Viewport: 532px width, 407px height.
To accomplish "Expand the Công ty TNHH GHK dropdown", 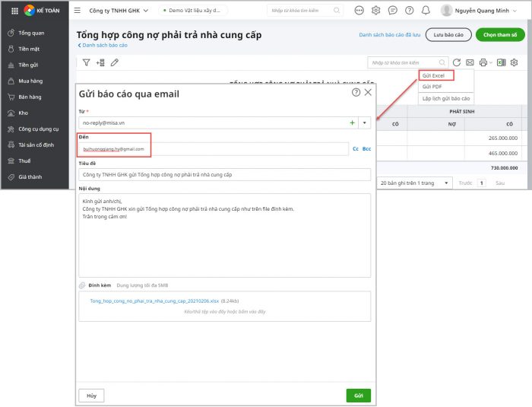I will [119, 11].
